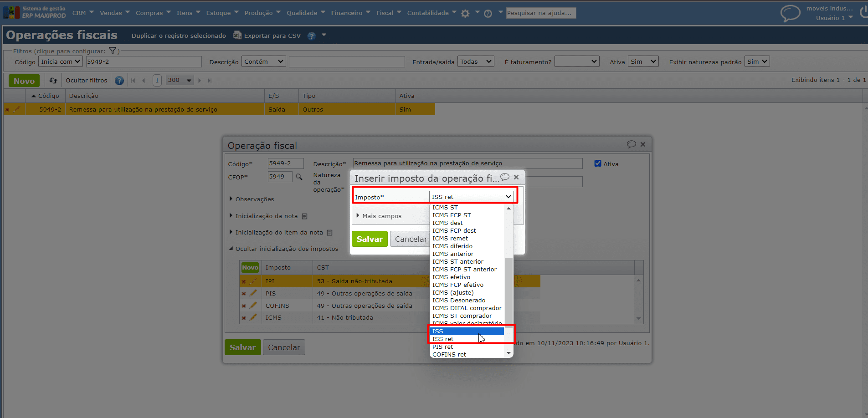The image size is (868, 418).
Task: Open the Entrada/saída Todas dropdown
Action: 476,62
